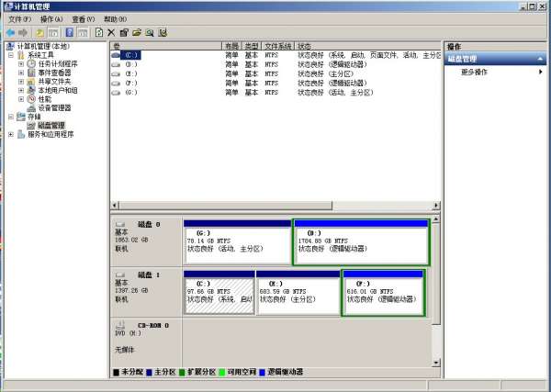Click the drive icon of volume (D:)

coord(116,64)
